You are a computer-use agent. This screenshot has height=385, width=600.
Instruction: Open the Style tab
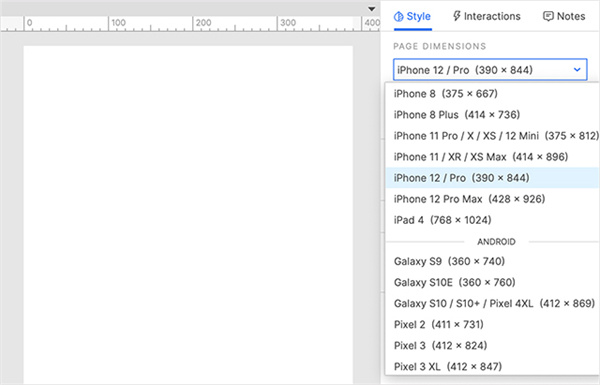pyautogui.click(x=412, y=16)
